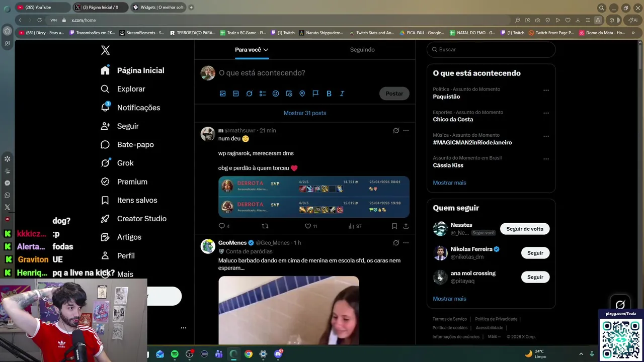
Task: Open Artigos in the sidebar
Action: pos(121,237)
